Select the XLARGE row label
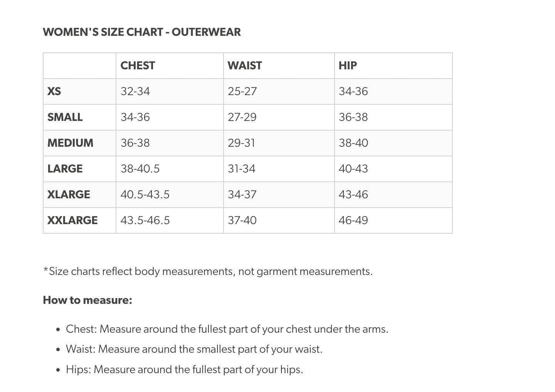 69,194
